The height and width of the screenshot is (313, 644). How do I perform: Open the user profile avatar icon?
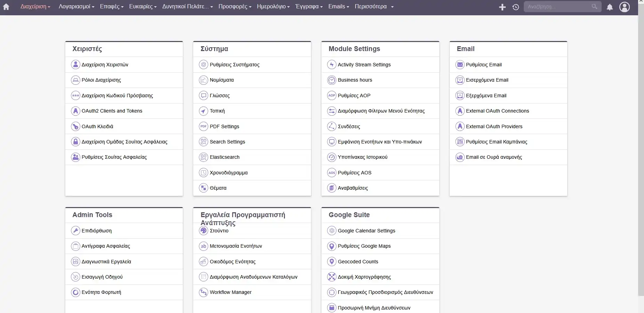pyautogui.click(x=625, y=7)
